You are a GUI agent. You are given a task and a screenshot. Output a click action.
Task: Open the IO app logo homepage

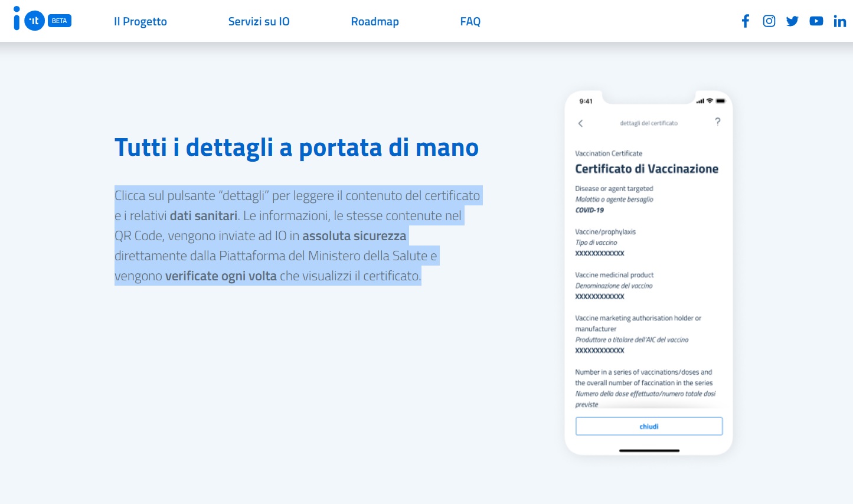(29, 19)
